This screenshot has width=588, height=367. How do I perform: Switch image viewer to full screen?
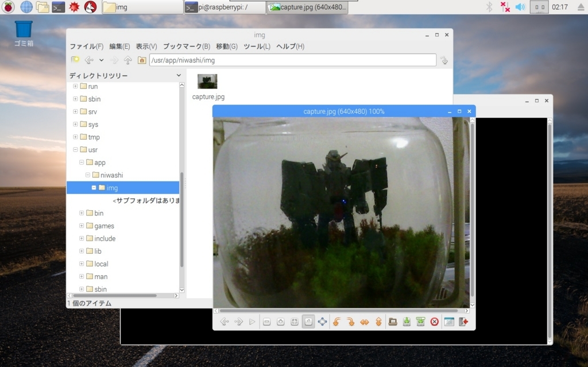322,322
